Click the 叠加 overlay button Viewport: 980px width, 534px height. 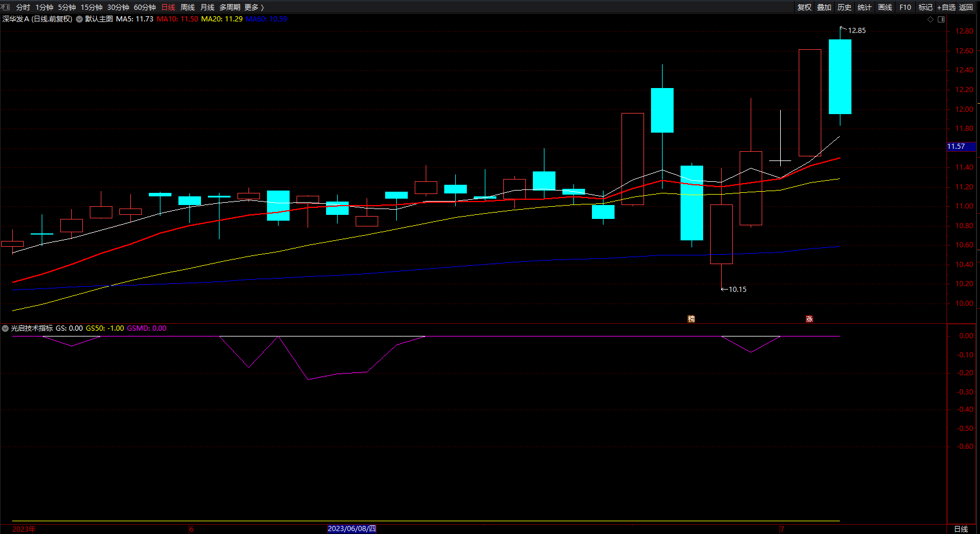tap(824, 8)
